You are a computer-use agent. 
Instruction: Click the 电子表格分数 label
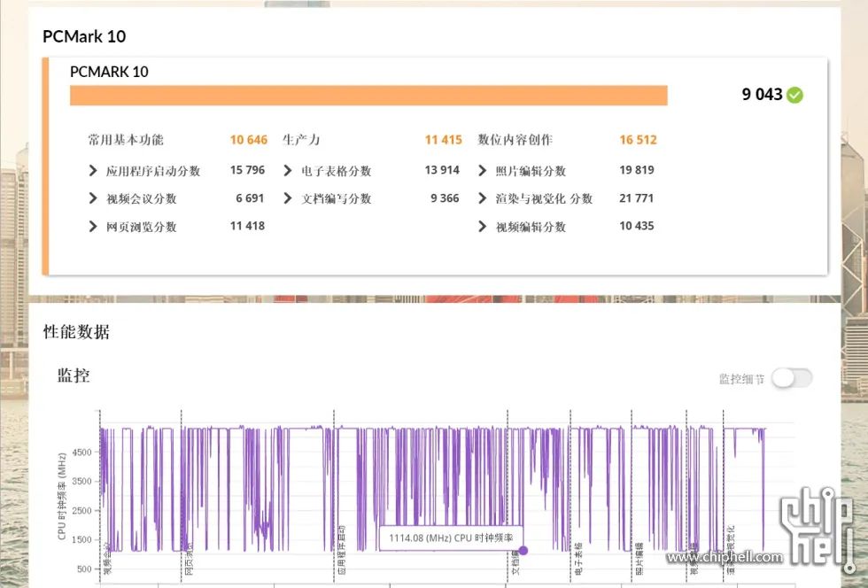[337, 171]
